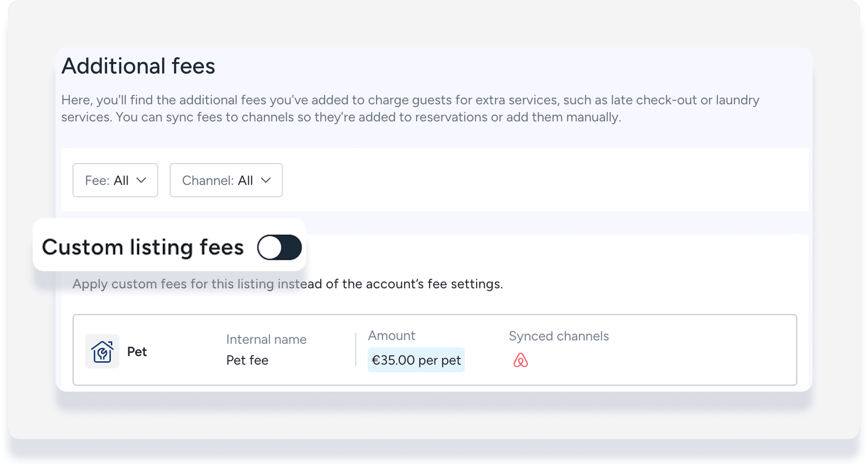868x467 pixels.
Task: Click the 'Pet fee' internal name value
Action: (x=247, y=360)
